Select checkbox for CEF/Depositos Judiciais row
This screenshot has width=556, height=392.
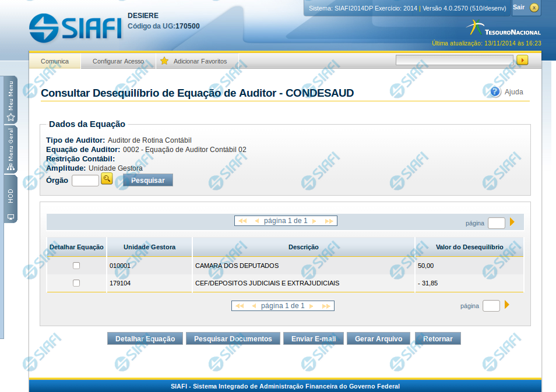(x=76, y=283)
